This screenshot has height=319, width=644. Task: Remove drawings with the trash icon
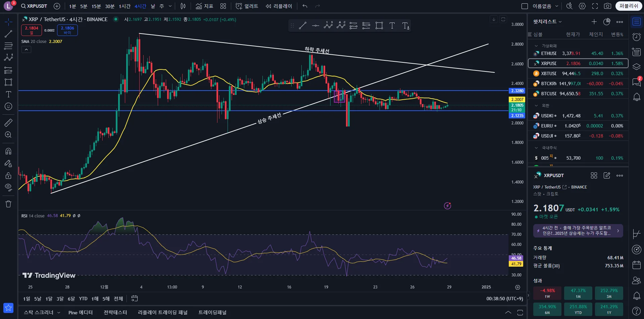8,204
